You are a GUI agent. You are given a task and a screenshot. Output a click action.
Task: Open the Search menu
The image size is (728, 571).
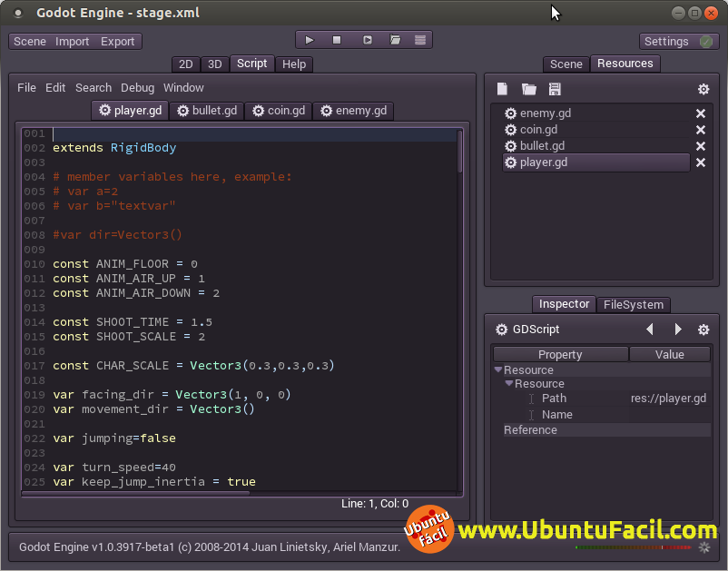click(x=93, y=88)
